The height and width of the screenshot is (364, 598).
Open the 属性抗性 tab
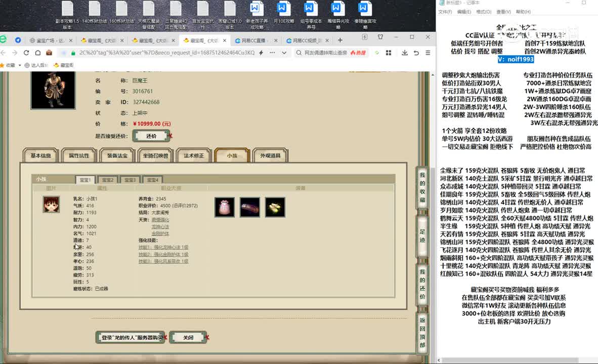[x=79, y=156]
